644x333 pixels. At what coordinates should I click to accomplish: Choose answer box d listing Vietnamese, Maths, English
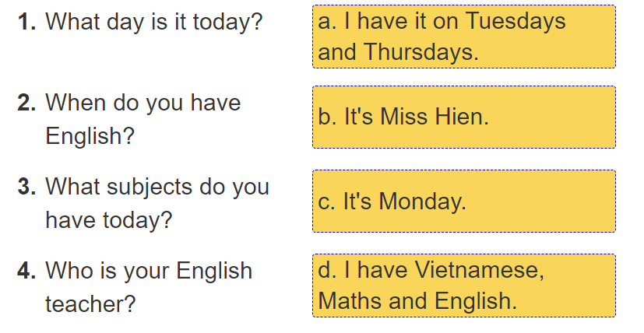pos(463,286)
